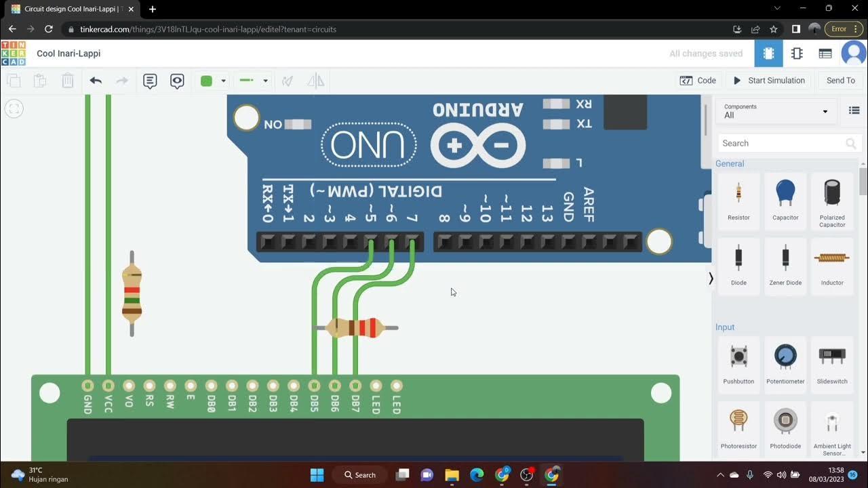Select the Inductor component
Screen dimensions: 868x488
pyautogui.click(x=832, y=265)
